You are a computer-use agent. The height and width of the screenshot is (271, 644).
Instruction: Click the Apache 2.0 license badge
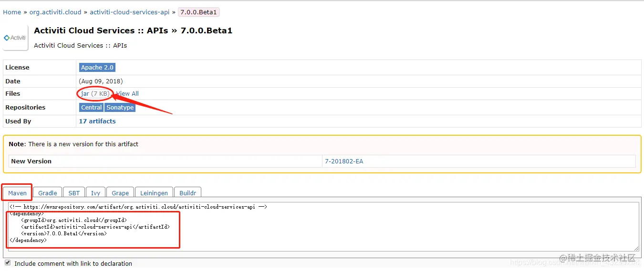[x=97, y=68]
